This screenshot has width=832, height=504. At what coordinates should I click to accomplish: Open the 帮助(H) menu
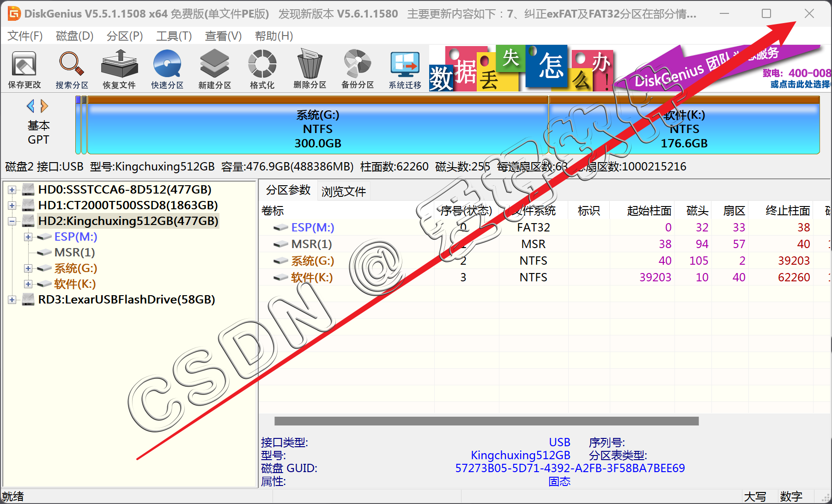pyautogui.click(x=273, y=36)
